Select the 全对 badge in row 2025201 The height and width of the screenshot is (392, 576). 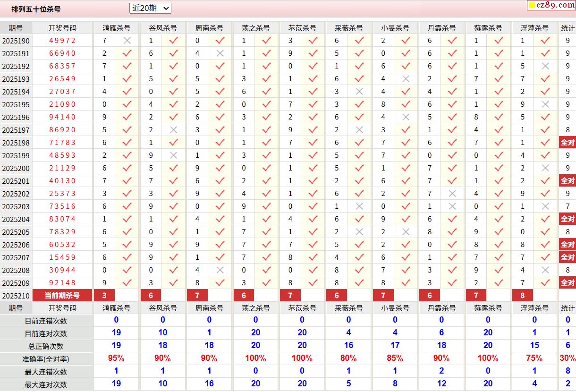[x=568, y=181]
